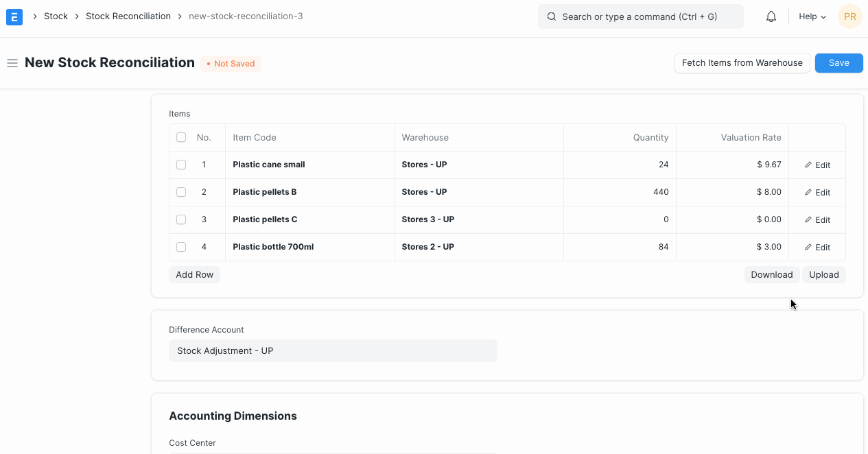
Task: Edit the Plastic bottle 700ml row
Action: (817, 247)
